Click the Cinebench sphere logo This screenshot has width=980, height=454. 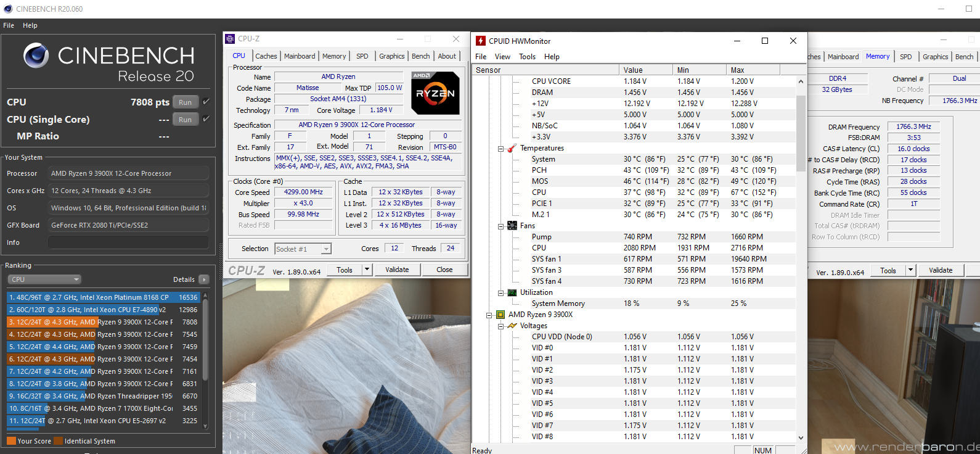[x=36, y=56]
